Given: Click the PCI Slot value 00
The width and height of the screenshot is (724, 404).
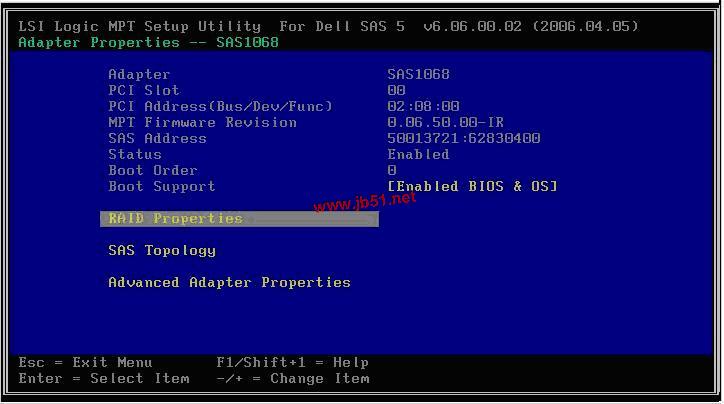Looking at the screenshot, I should point(397,90).
